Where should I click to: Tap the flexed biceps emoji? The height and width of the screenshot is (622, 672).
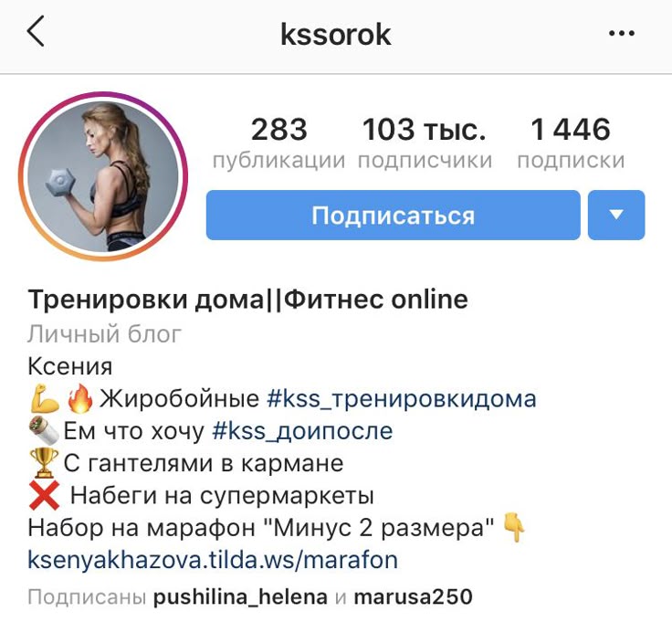tap(44, 398)
